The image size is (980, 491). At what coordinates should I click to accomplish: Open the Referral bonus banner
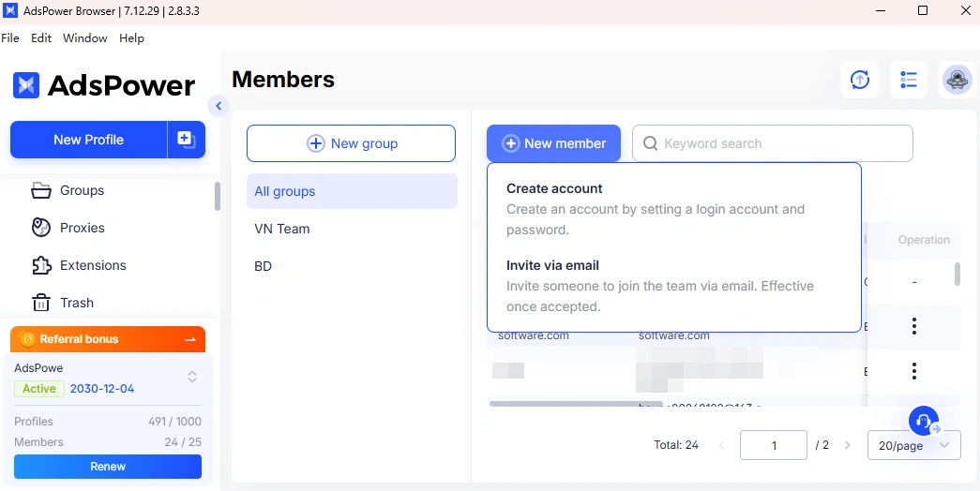tap(108, 339)
